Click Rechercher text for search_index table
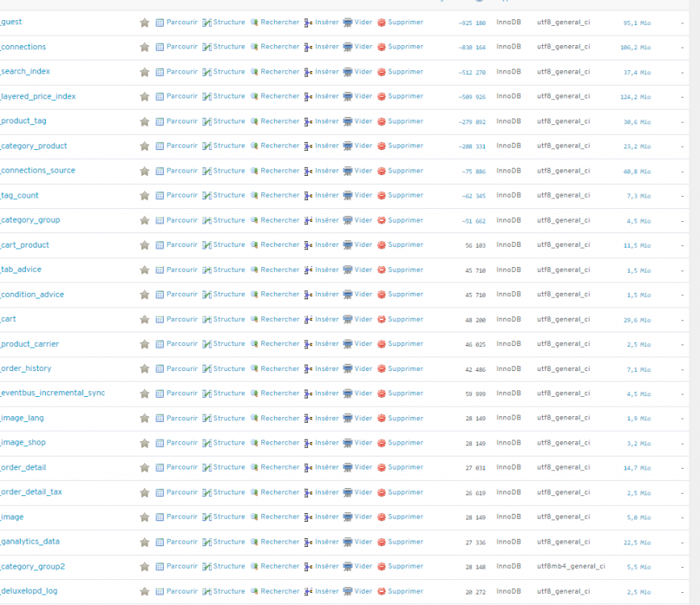The image size is (700, 605). [280, 72]
